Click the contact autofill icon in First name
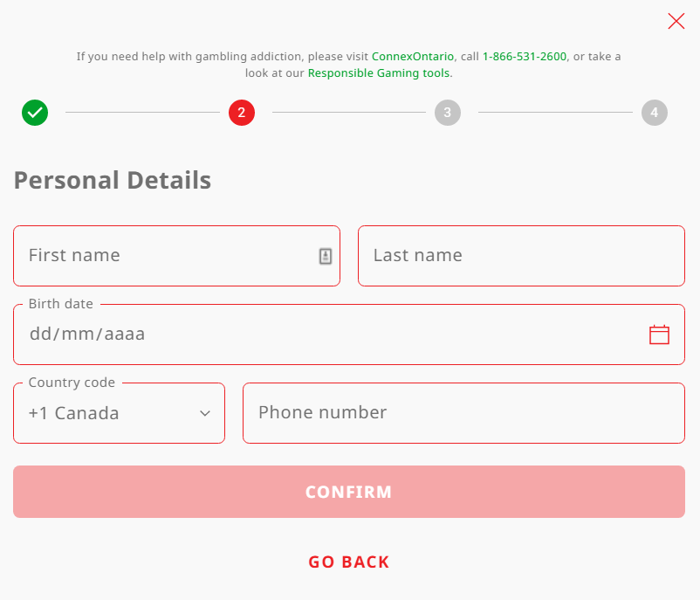The height and width of the screenshot is (600, 700). [326, 256]
